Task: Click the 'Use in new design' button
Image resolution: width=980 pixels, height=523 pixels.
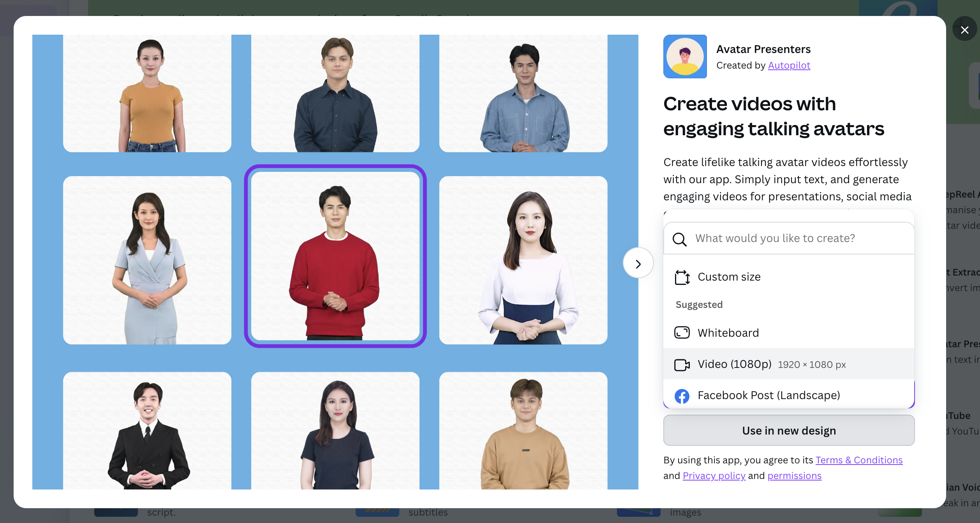Action: 789,430
